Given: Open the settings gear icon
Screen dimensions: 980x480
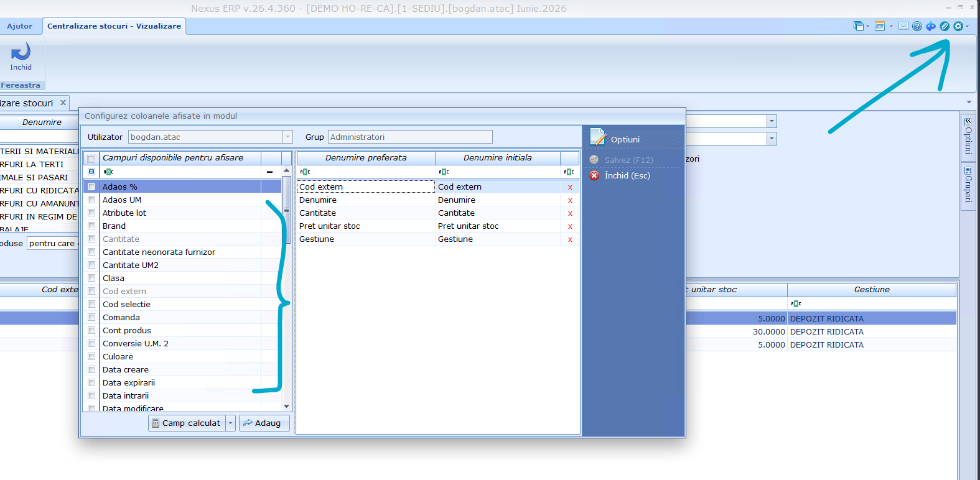Looking at the screenshot, I should [x=958, y=26].
